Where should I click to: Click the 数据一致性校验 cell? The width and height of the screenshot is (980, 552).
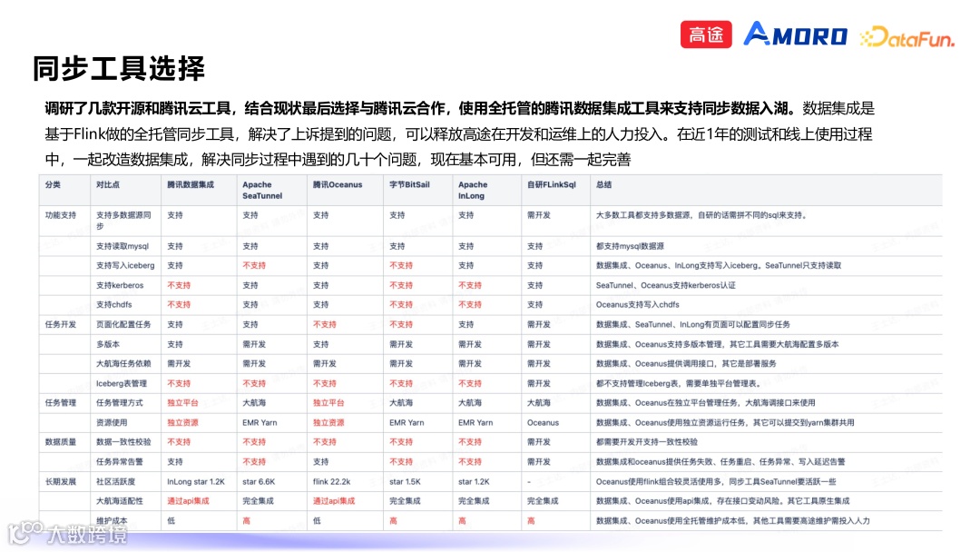point(123,442)
